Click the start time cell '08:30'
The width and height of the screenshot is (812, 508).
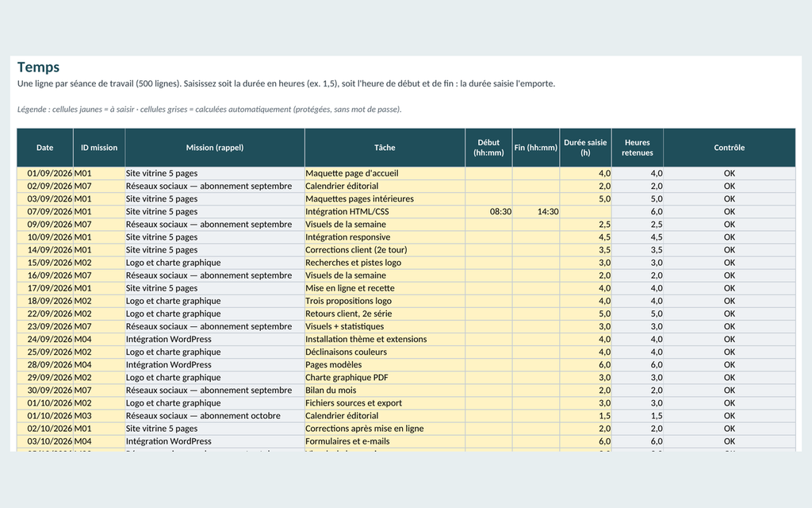[x=488, y=211]
